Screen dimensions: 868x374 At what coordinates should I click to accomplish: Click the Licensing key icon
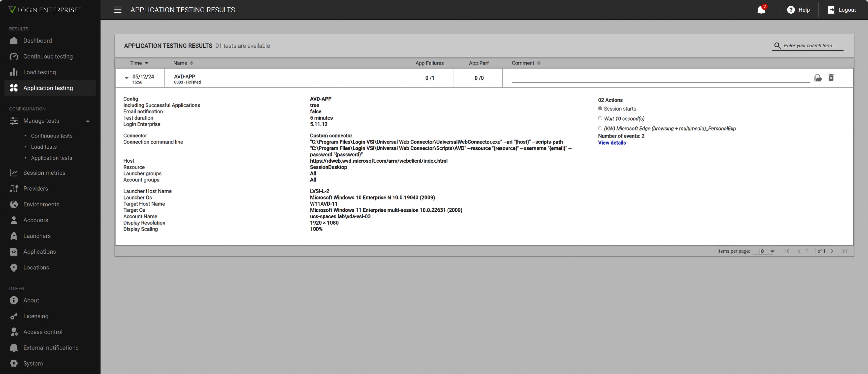click(x=14, y=316)
